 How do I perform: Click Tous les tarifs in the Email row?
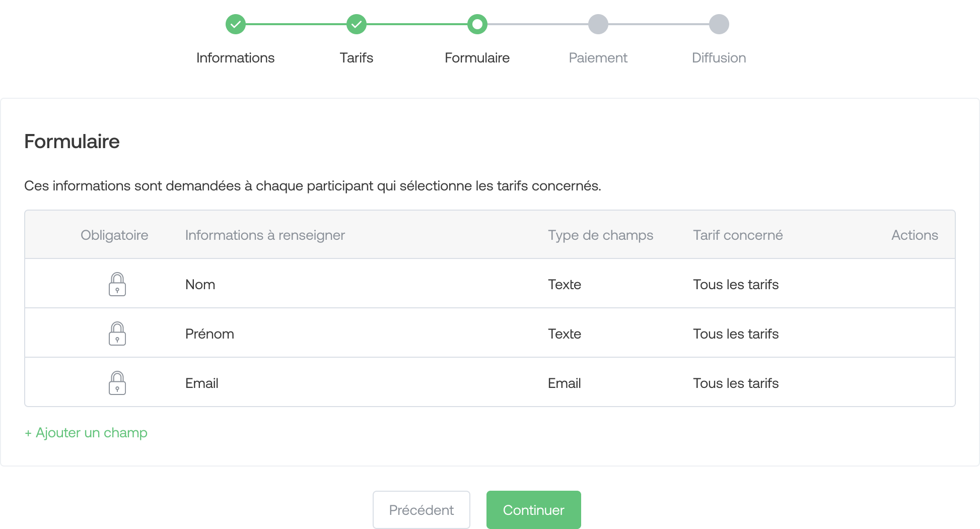[736, 383]
